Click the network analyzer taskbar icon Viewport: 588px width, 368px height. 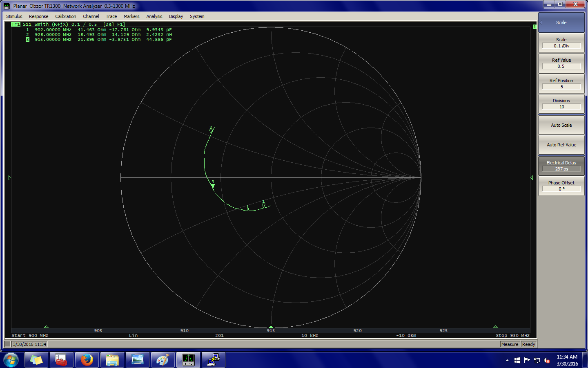[x=188, y=360]
